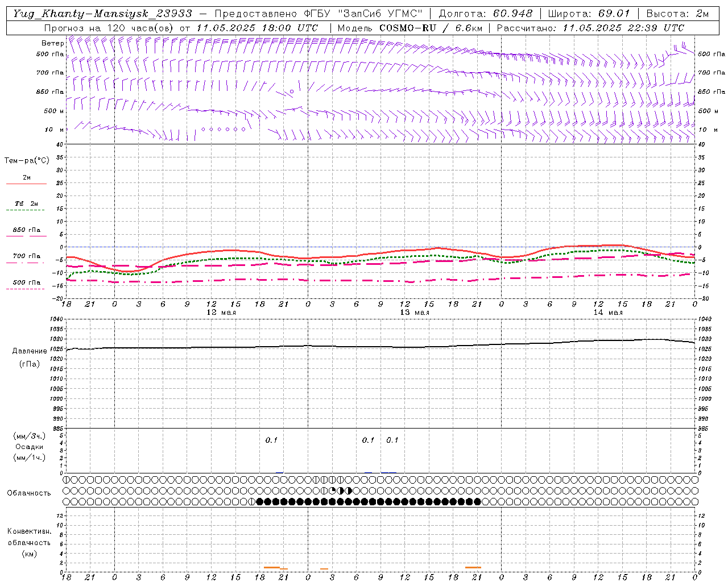This screenshot has height=582, width=728.
Task: Click the Конвективн. panel label
Action: coord(29,531)
